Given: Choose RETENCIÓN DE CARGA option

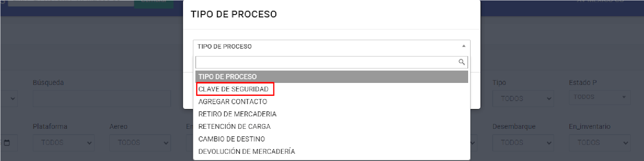Looking at the screenshot, I should pyautogui.click(x=235, y=126).
